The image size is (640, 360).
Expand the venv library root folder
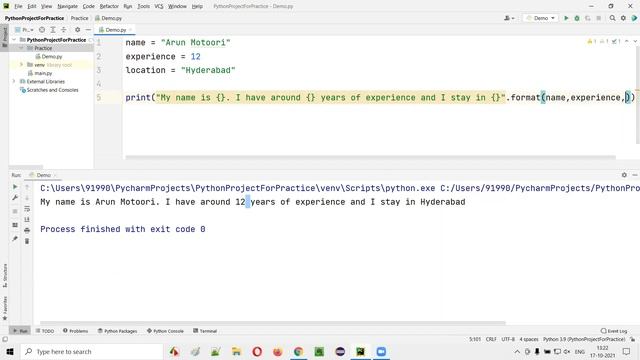point(21,65)
